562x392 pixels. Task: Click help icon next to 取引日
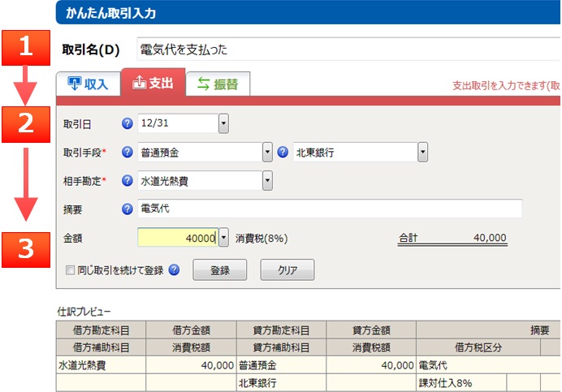pos(127,124)
